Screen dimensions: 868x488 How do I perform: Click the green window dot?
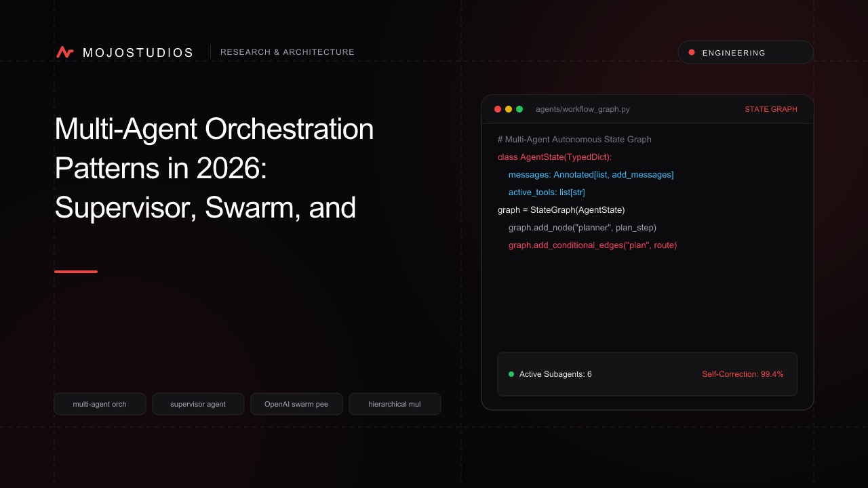point(519,109)
